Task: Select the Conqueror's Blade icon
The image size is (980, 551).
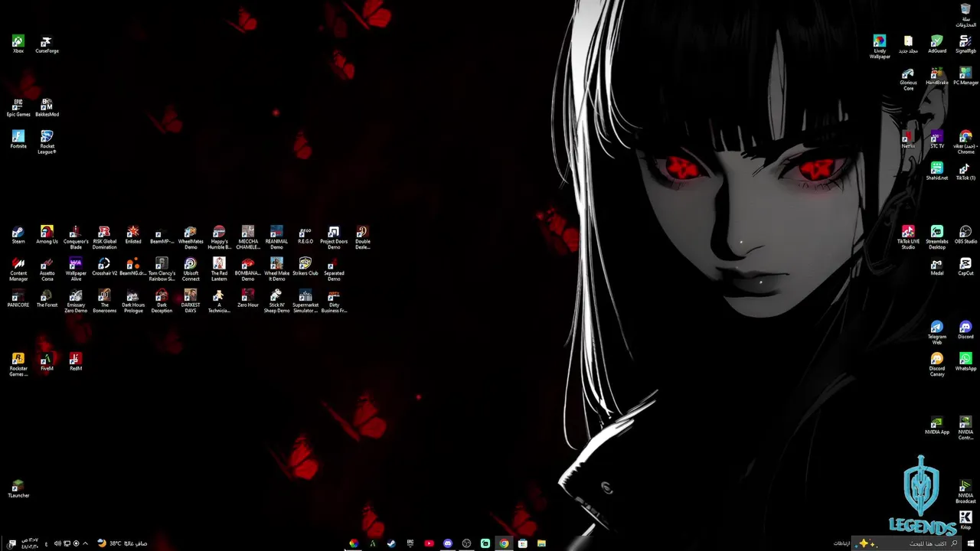Action: pyautogui.click(x=76, y=238)
